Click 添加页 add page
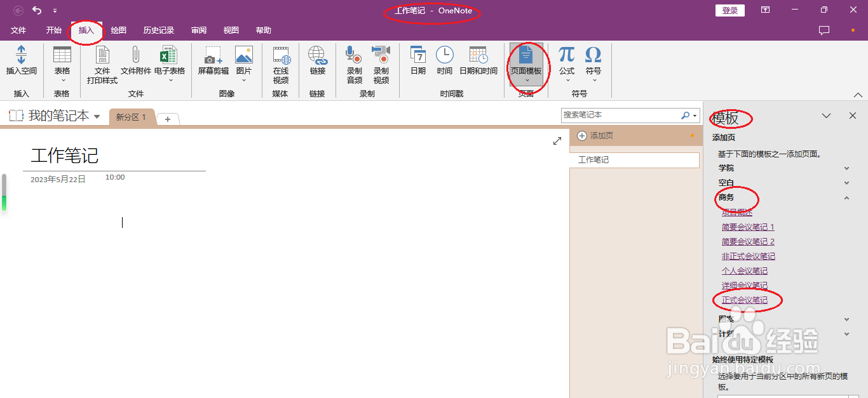 [595, 136]
